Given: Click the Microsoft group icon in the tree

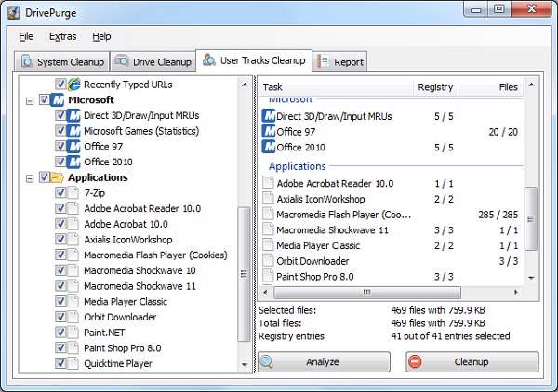Looking at the screenshot, I should [x=58, y=100].
